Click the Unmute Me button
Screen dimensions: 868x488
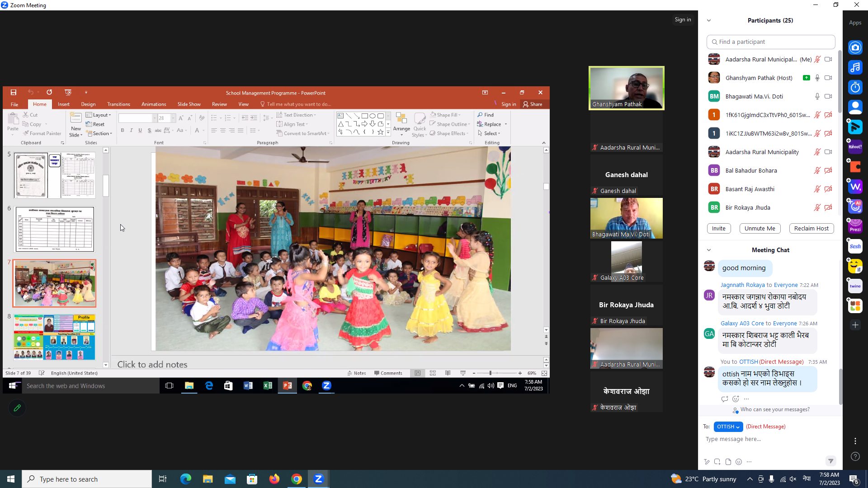pyautogui.click(x=759, y=229)
